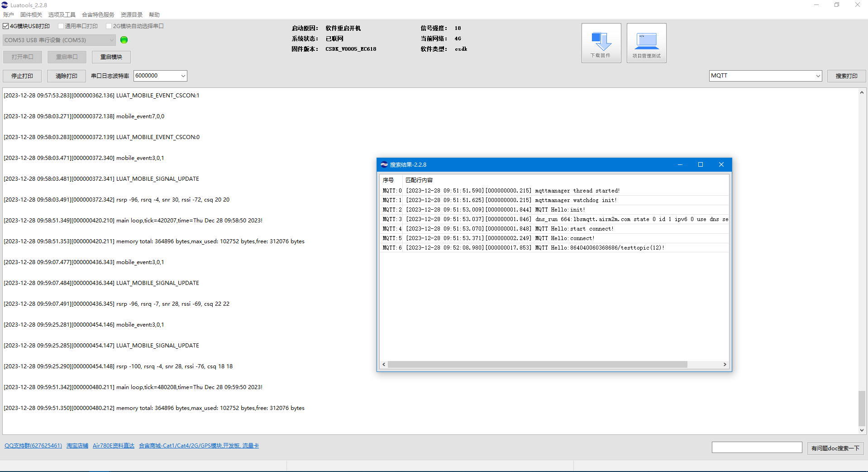868x472 pixels.
Task: Click the 软件重启开机 boot reason value
Action: 343,28
